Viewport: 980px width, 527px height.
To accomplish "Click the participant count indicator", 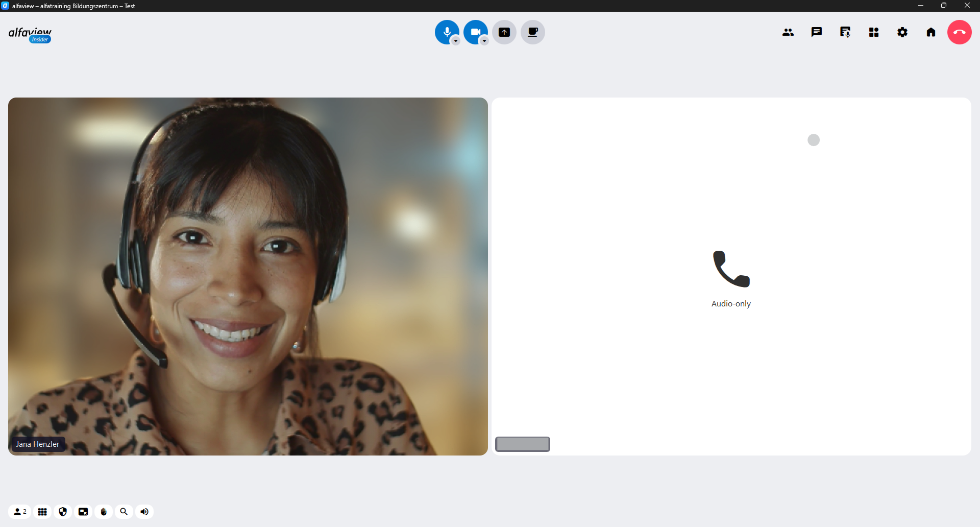I will (20, 512).
